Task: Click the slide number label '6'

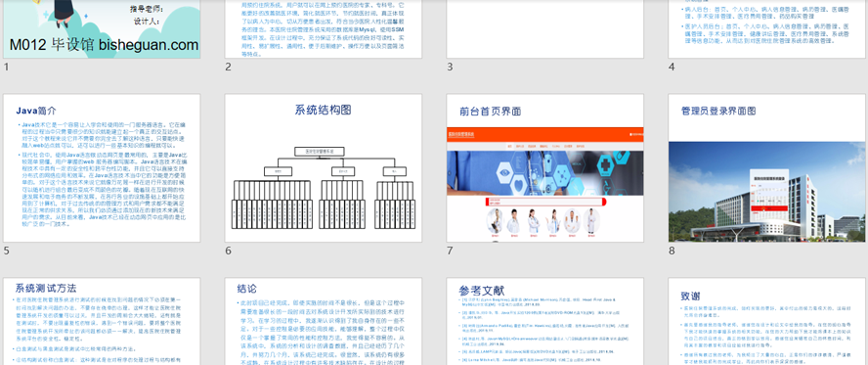Action: (x=228, y=251)
